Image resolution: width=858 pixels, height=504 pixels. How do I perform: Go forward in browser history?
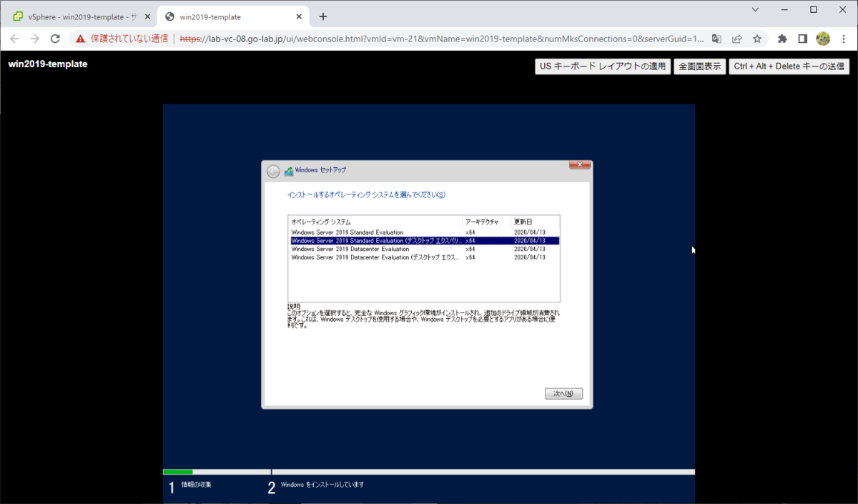point(35,39)
